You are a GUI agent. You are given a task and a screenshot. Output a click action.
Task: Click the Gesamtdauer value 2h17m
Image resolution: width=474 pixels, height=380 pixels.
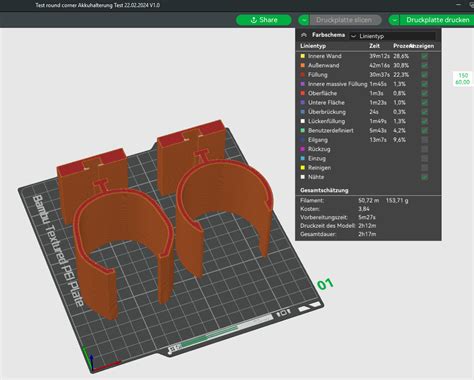367,234
